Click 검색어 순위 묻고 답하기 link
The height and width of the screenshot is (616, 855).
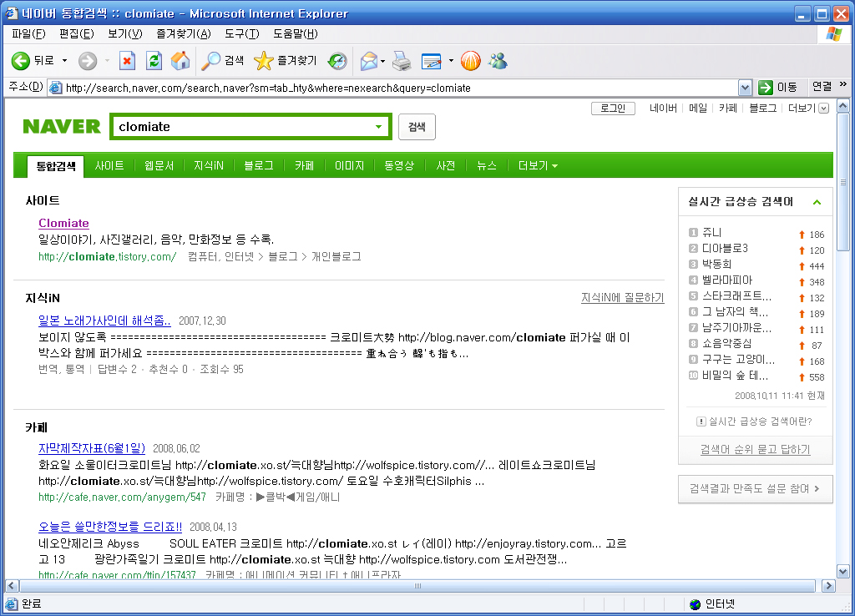coord(755,449)
